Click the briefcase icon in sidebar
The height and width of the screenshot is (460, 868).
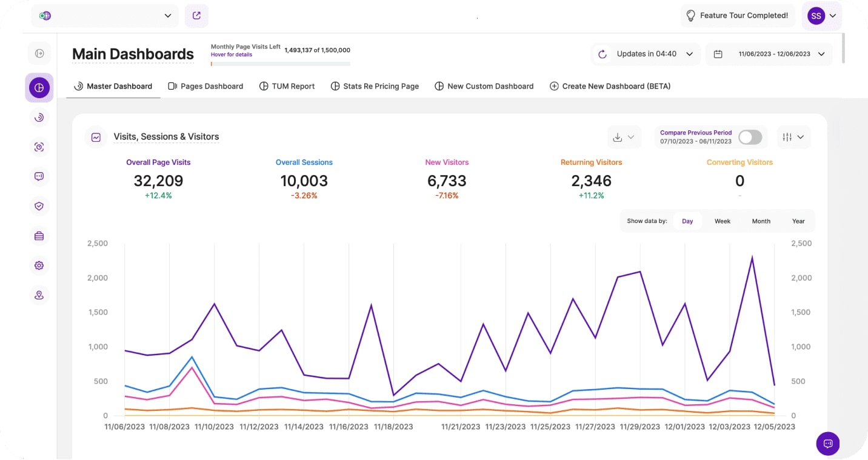tap(39, 236)
